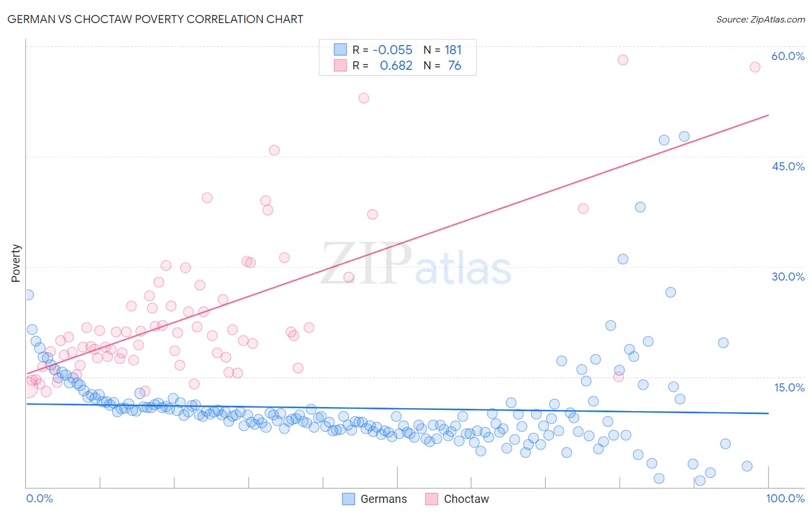
Task: Click the Germans legend label
Action: [x=383, y=499]
